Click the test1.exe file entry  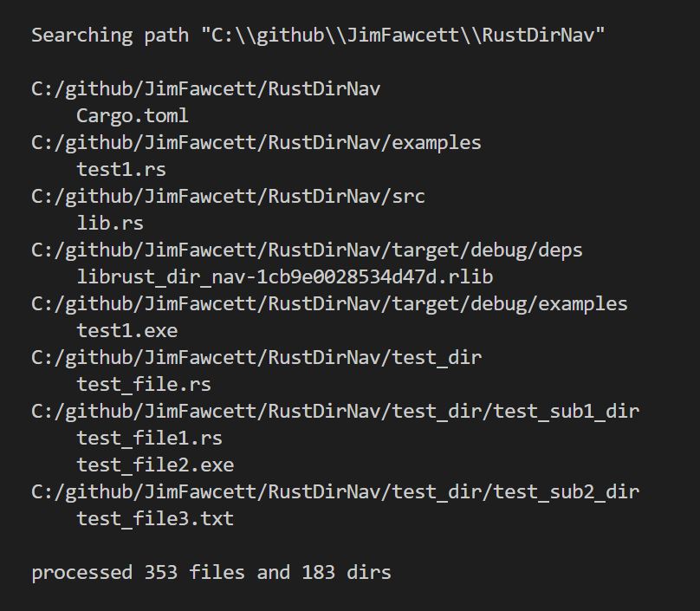tap(126, 331)
